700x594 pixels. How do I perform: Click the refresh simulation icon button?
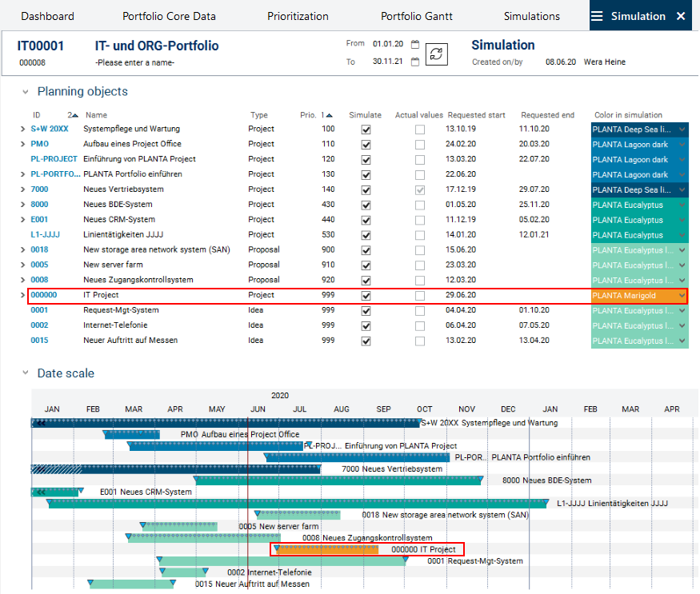(436, 54)
